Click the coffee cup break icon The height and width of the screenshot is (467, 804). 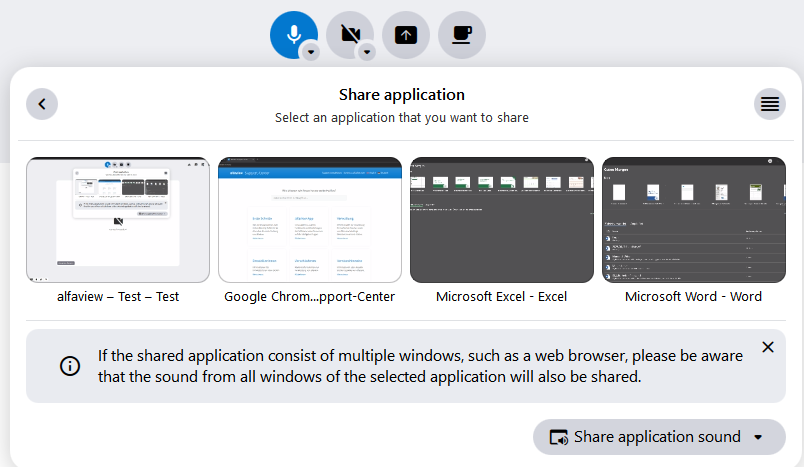pyautogui.click(x=462, y=34)
